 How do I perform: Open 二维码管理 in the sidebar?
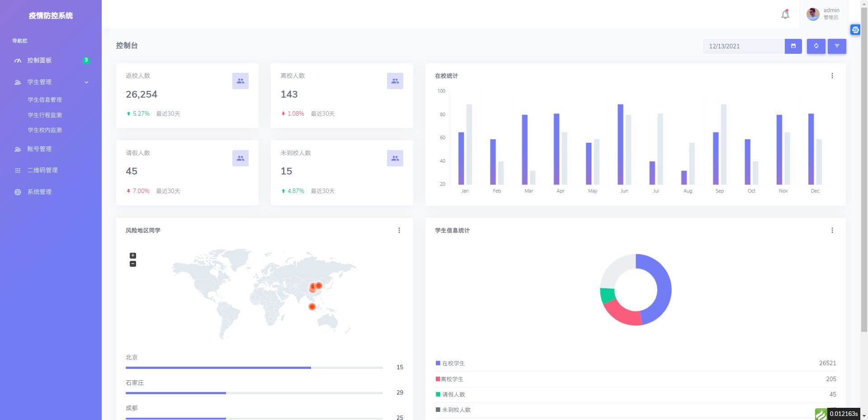42,170
